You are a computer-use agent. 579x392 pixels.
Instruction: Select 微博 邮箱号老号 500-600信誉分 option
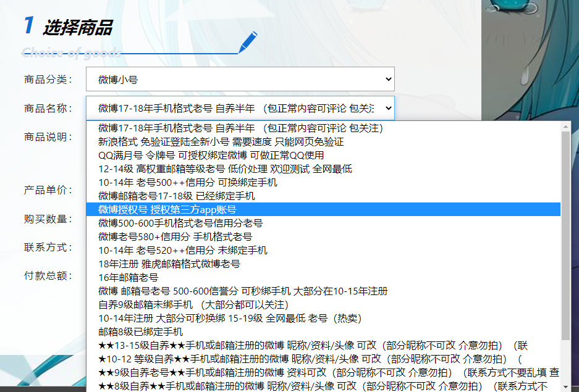tap(323, 291)
